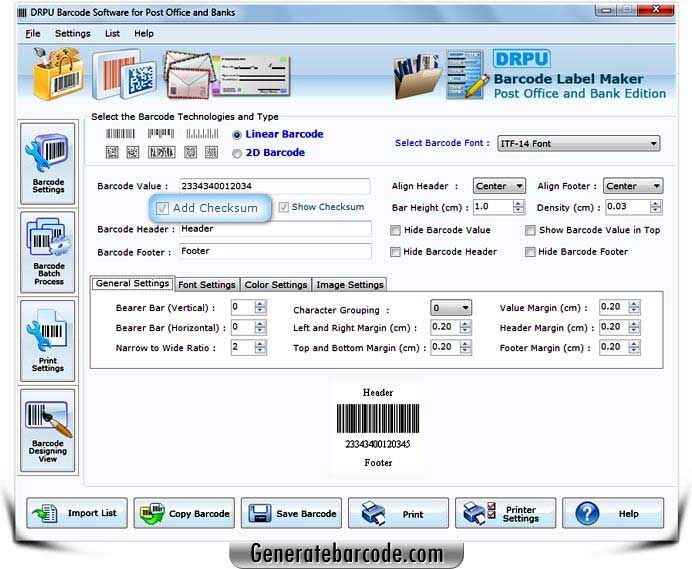Open the Help menu

[x=144, y=34]
